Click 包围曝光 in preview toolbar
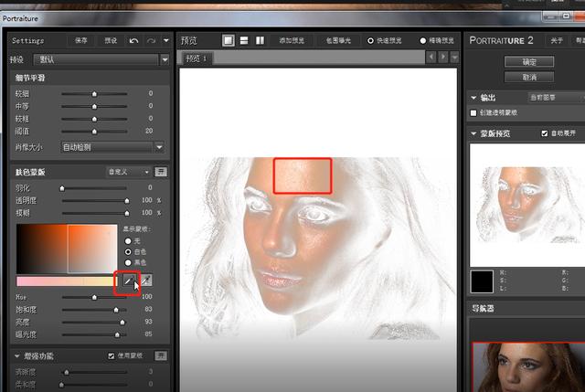 [338, 40]
